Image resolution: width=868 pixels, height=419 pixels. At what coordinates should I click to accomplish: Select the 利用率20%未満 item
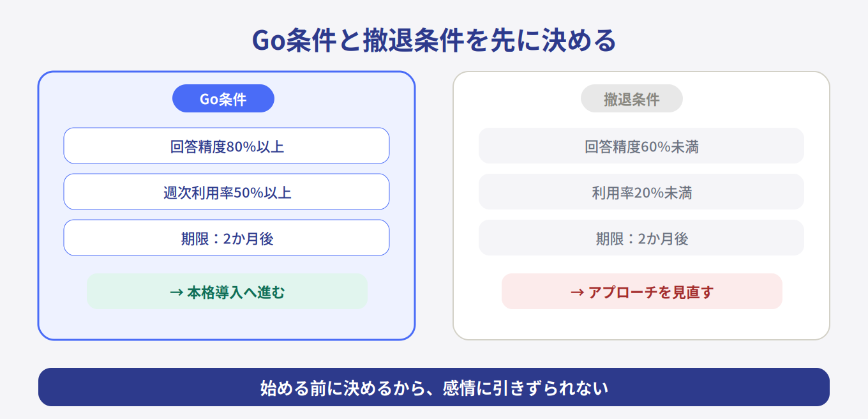click(x=641, y=192)
